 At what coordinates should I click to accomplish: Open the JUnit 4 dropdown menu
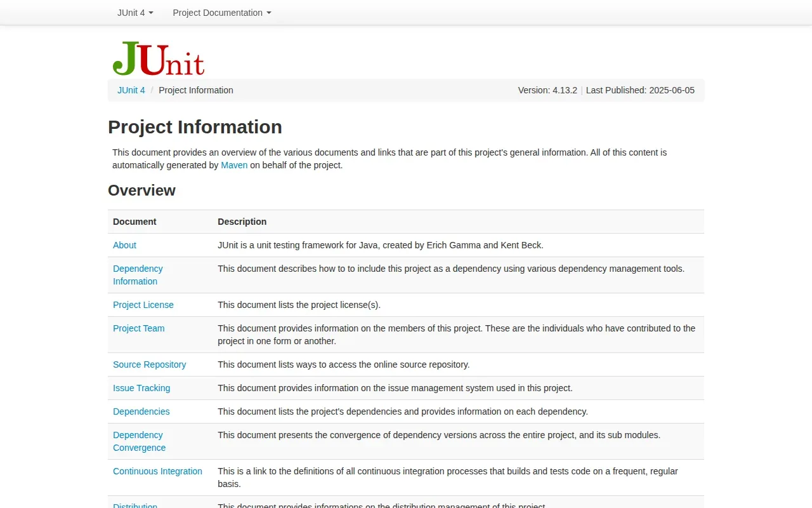135,13
